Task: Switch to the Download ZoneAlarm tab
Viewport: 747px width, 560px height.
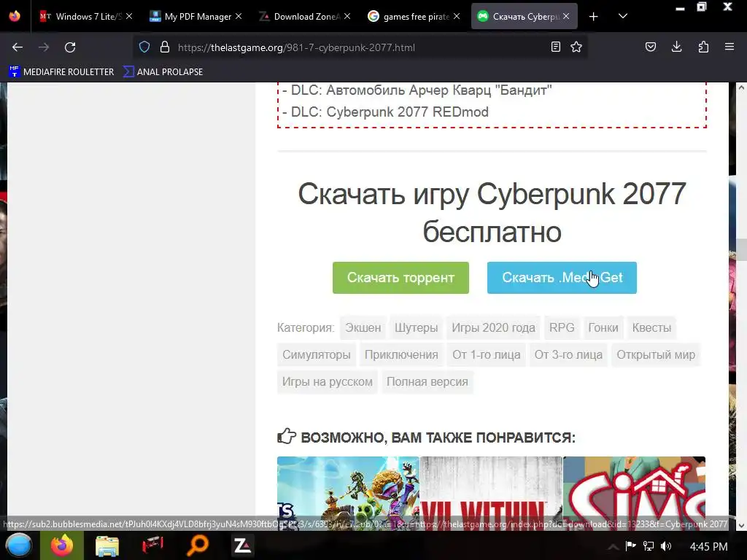Action: (306, 16)
